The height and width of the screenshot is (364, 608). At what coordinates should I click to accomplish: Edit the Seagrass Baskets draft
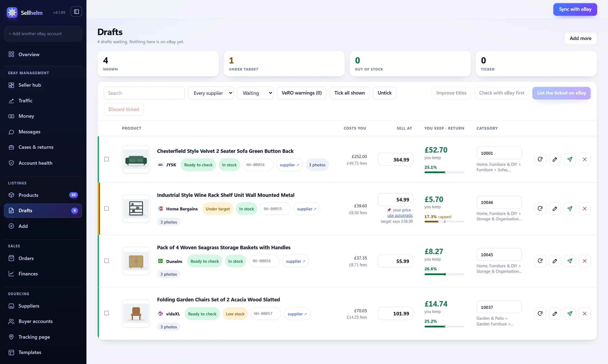tap(555, 261)
